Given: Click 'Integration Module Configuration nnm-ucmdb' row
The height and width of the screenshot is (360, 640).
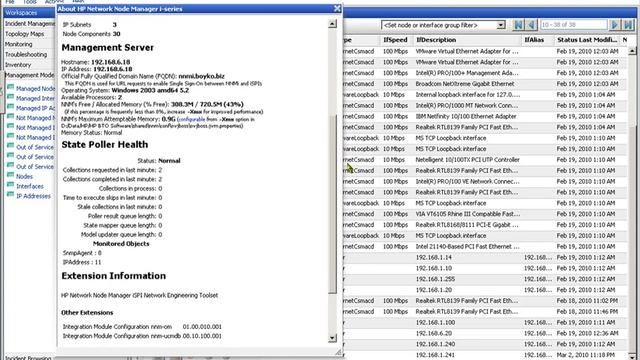Looking at the screenshot, I should point(142,336).
